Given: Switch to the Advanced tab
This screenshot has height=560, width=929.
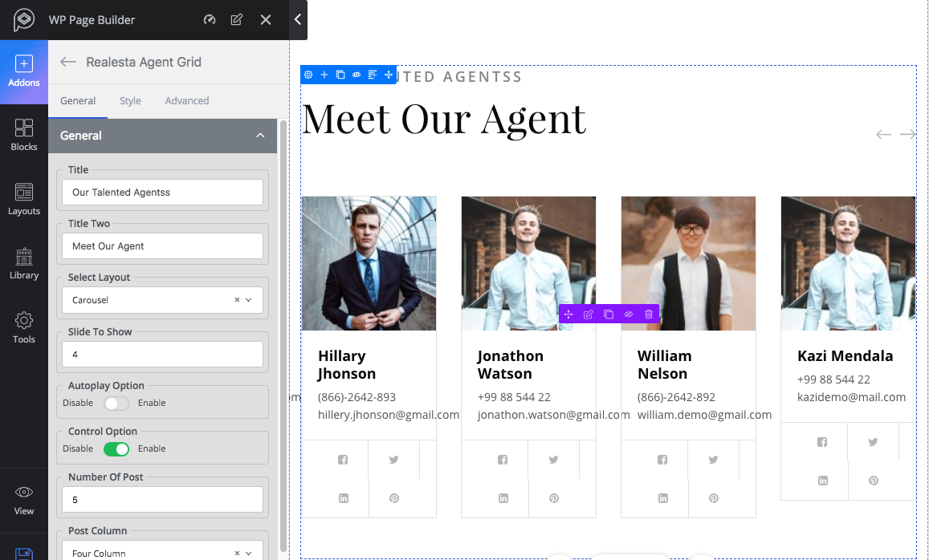Looking at the screenshot, I should [186, 100].
